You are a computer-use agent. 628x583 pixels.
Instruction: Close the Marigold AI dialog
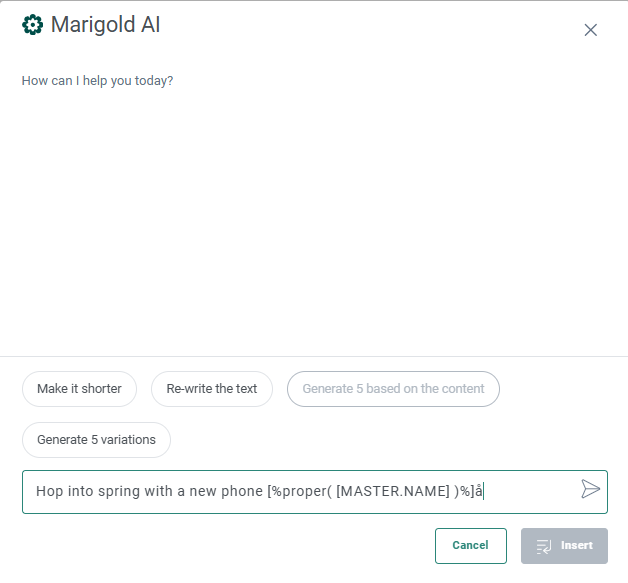tap(590, 30)
